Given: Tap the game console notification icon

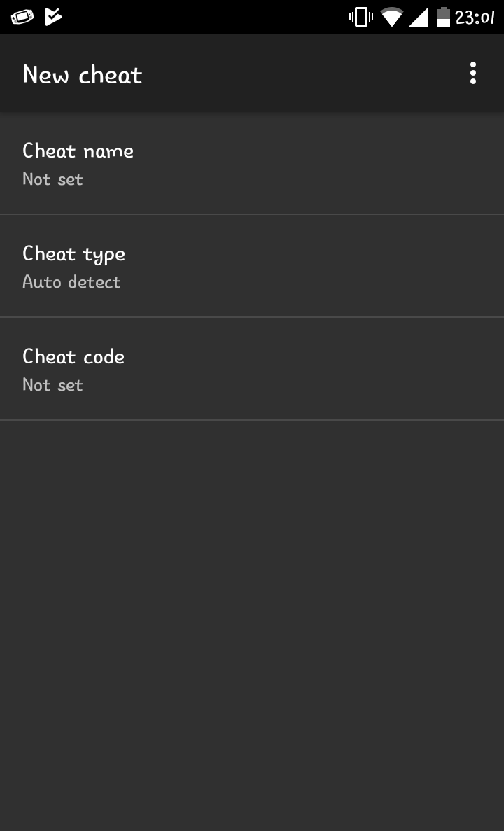Looking at the screenshot, I should [22, 17].
